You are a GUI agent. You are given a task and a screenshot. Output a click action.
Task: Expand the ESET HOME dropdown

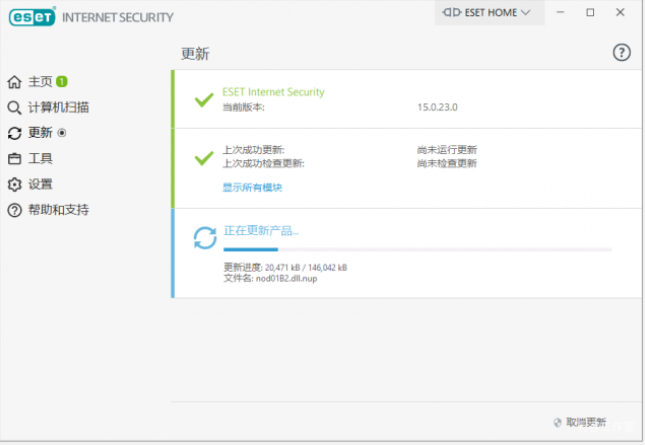(x=490, y=13)
